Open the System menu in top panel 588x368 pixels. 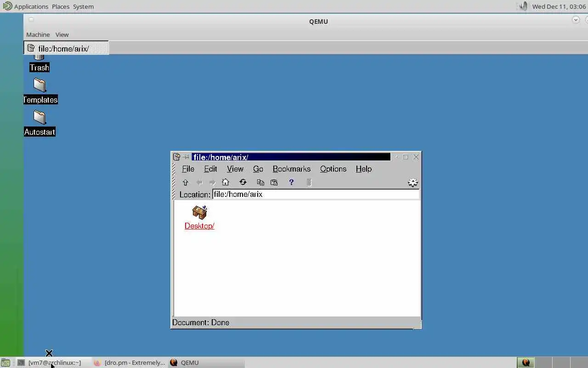click(83, 6)
